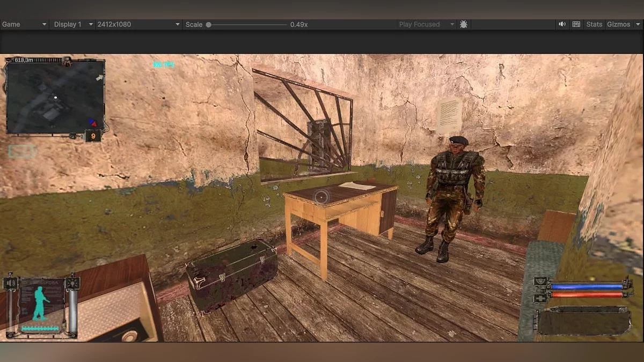Mute audio with the speaker icon

[x=562, y=24]
